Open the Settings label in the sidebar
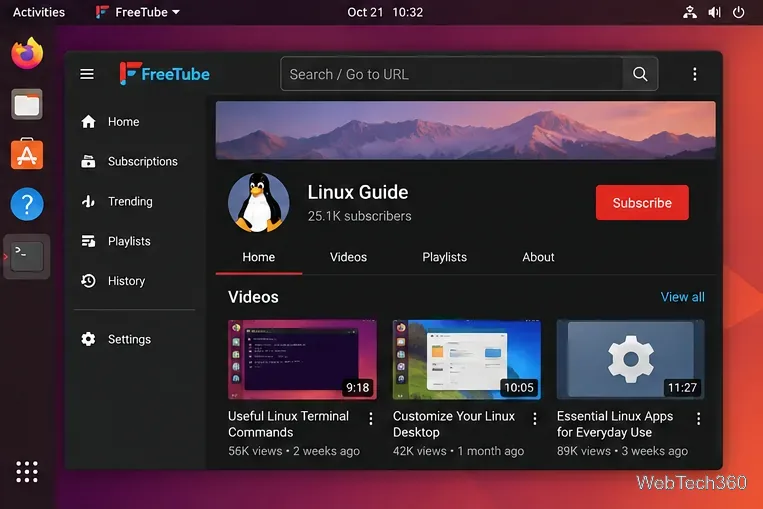This screenshot has height=509, width=763. pos(129,339)
